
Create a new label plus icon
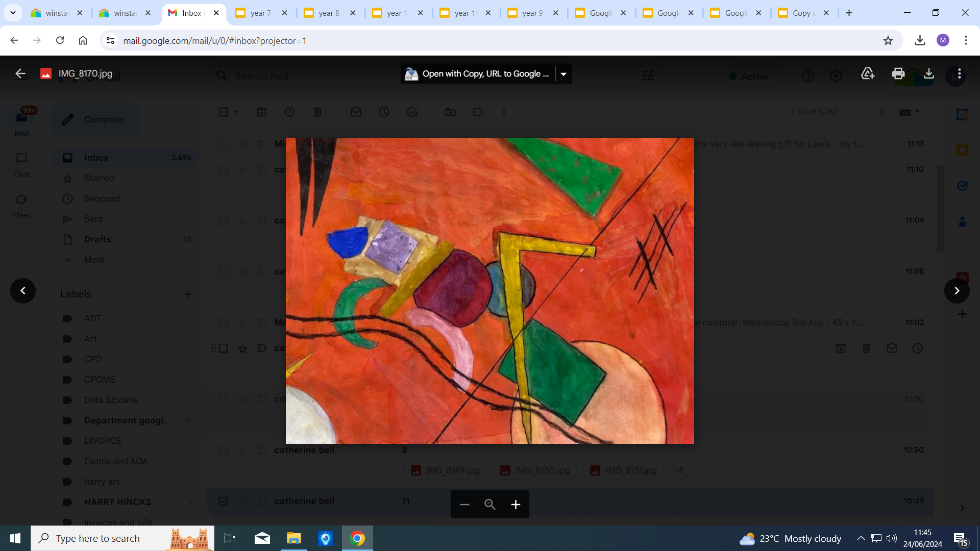(187, 294)
